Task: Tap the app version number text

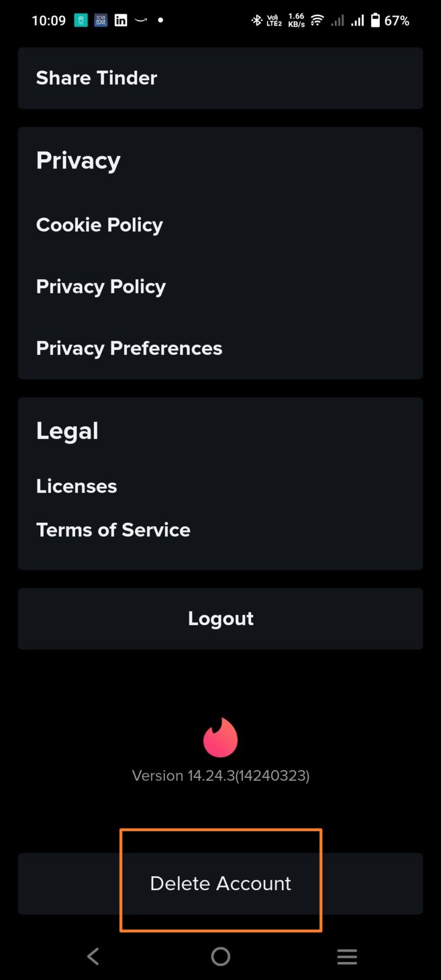Action: click(x=220, y=776)
